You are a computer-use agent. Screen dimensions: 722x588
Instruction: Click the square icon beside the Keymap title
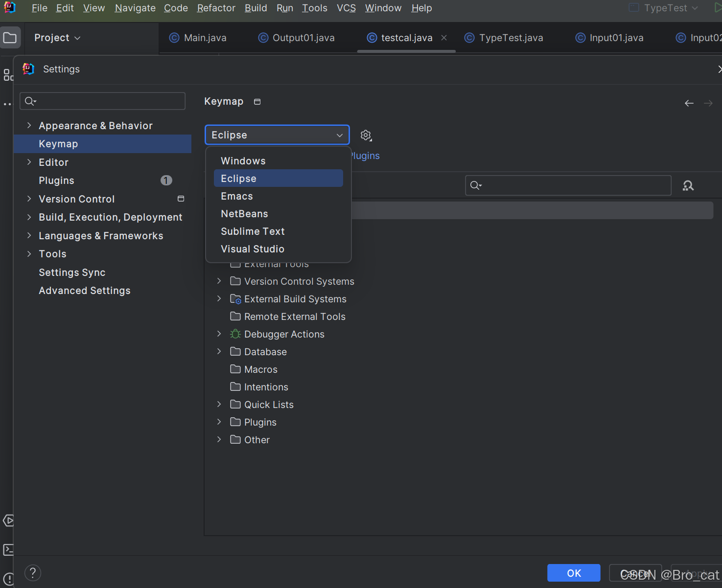tap(257, 102)
